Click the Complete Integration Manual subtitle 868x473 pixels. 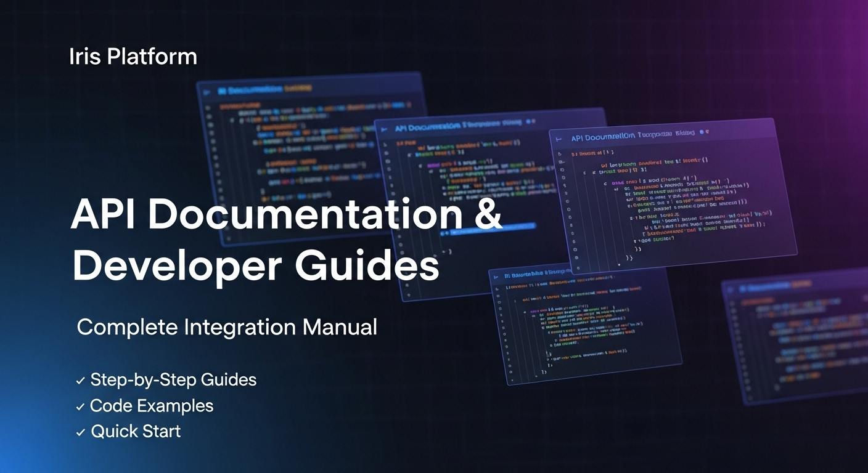(227, 327)
